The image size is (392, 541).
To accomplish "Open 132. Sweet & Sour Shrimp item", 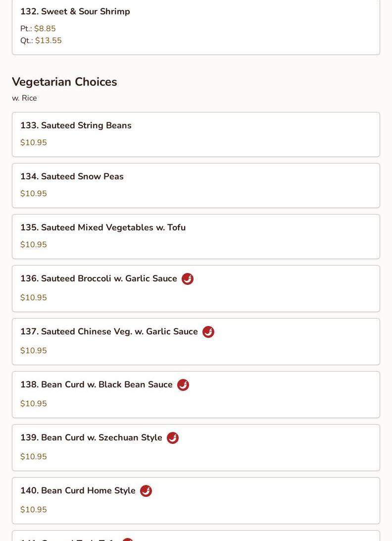I will (x=196, y=27).
